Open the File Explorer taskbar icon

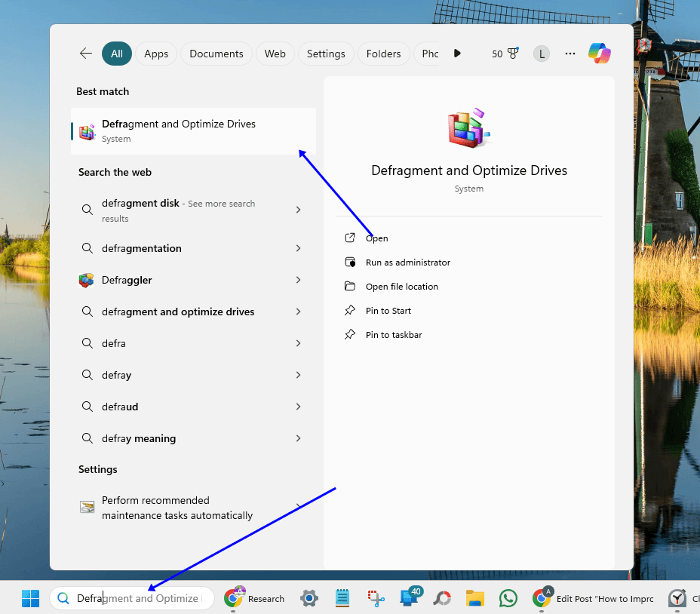pyautogui.click(x=475, y=598)
